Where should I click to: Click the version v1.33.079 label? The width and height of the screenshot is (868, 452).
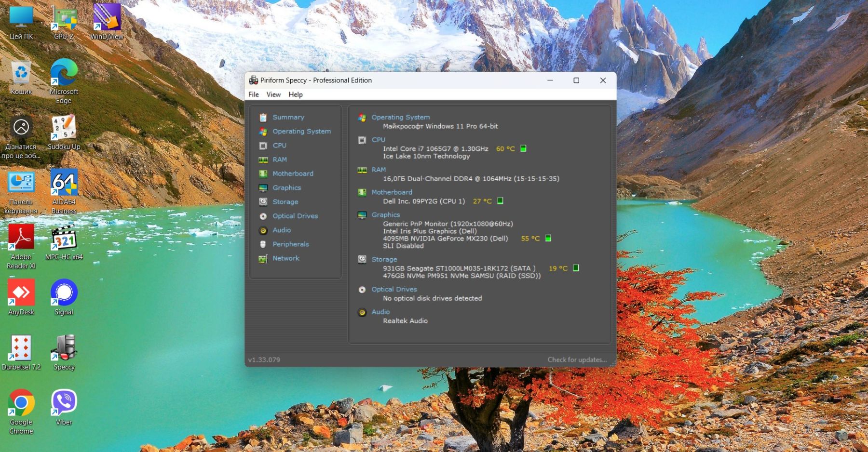pyautogui.click(x=264, y=359)
